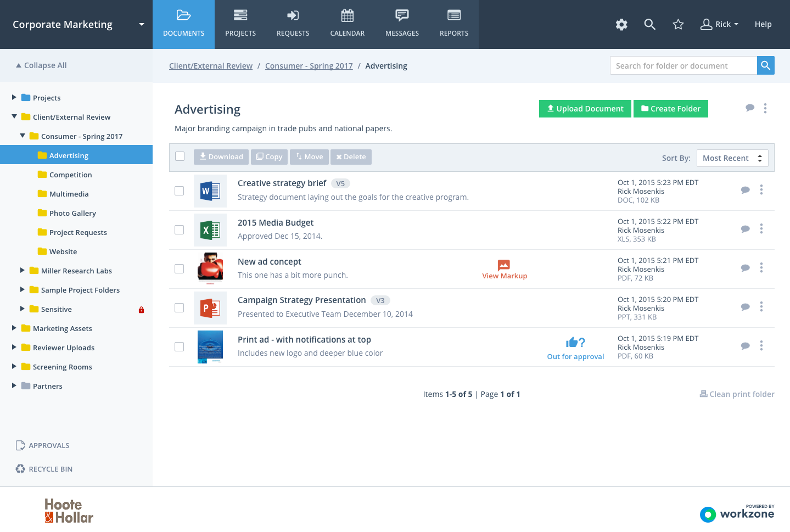Click the lock icon on Sensitive folder

(x=141, y=309)
